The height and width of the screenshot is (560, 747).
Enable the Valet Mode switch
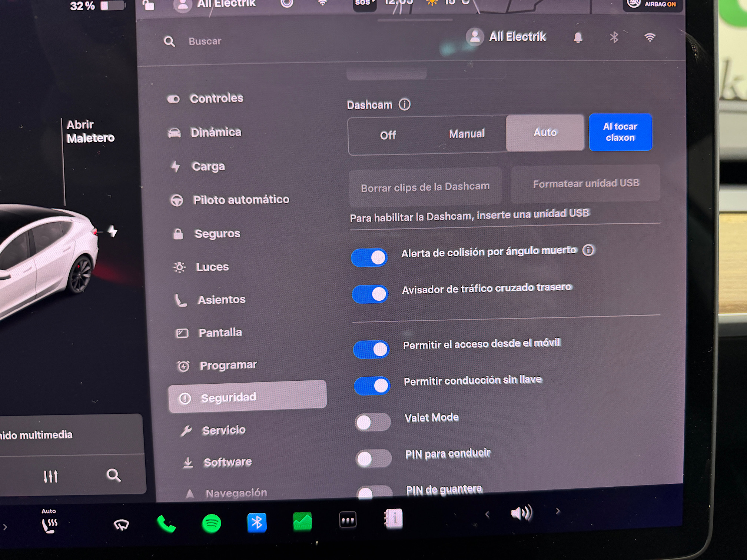[372, 422]
